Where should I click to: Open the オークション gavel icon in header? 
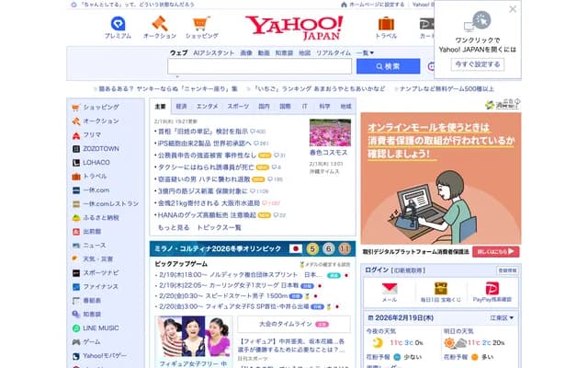point(160,24)
